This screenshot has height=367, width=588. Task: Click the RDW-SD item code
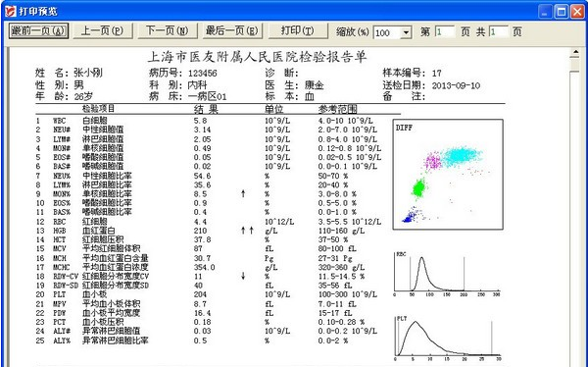(x=66, y=286)
